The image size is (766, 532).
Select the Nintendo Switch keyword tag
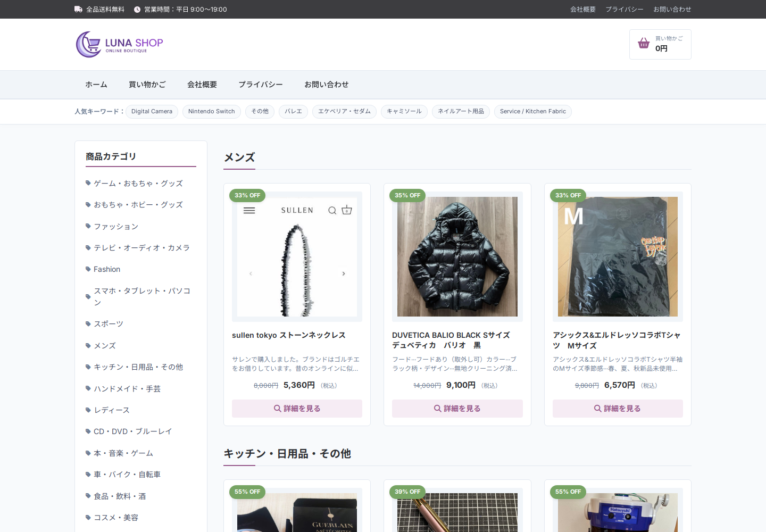[x=212, y=111]
